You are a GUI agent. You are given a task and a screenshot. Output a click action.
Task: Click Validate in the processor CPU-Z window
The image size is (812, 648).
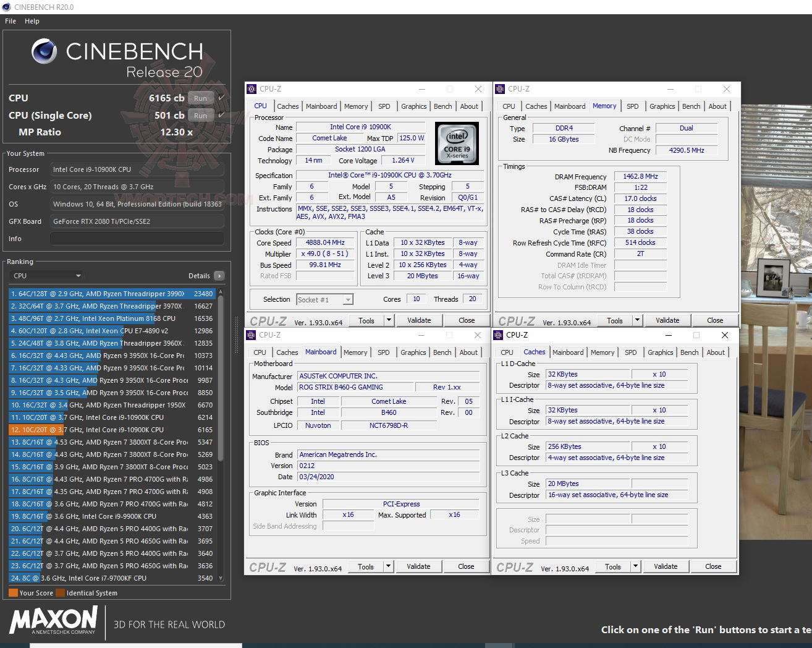[x=419, y=320]
